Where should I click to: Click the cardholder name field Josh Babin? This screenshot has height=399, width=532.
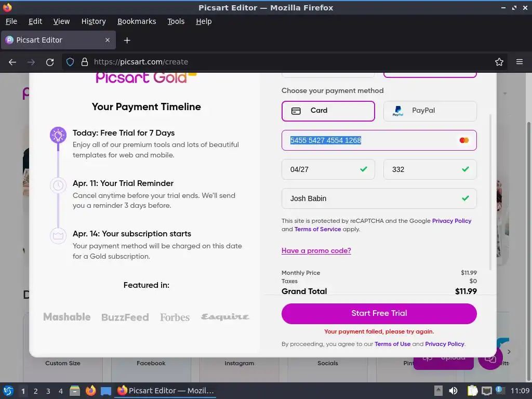coord(379,198)
